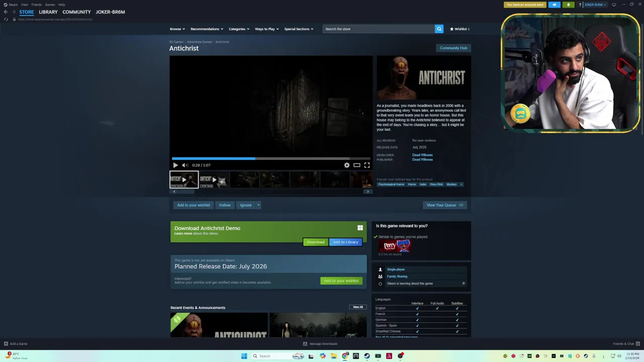This screenshot has height=362, width=644.
Task: Open the Adventure Games breadcrumb
Action: pyautogui.click(x=199, y=42)
